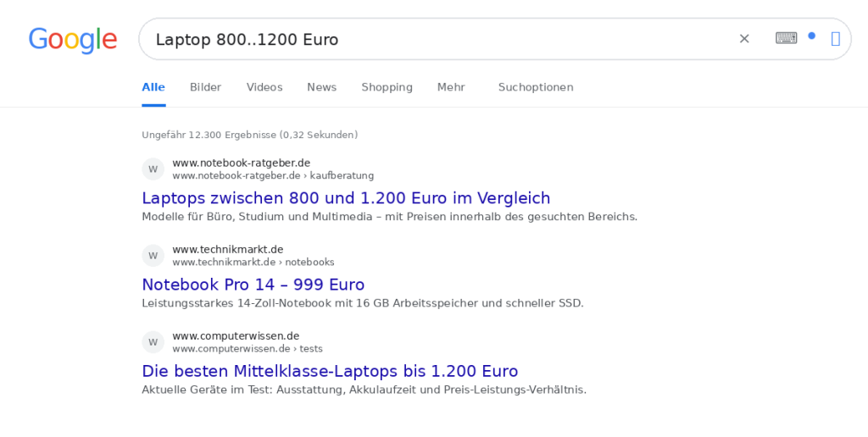The width and height of the screenshot is (868, 437).
Task: Click snippet 'Leistungsstarkes 14-Zoll-Notebook mit 16 GB'
Action: (363, 303)
